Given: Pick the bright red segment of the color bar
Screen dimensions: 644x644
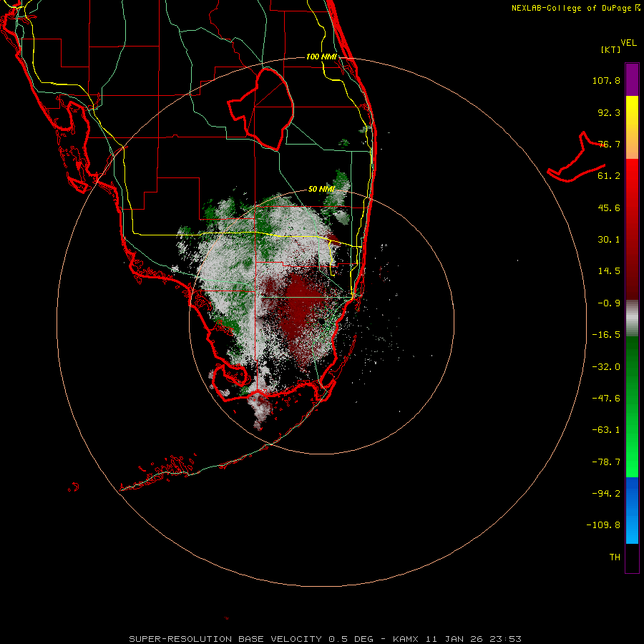Looking at the screenshot, I should coord(632,177).
